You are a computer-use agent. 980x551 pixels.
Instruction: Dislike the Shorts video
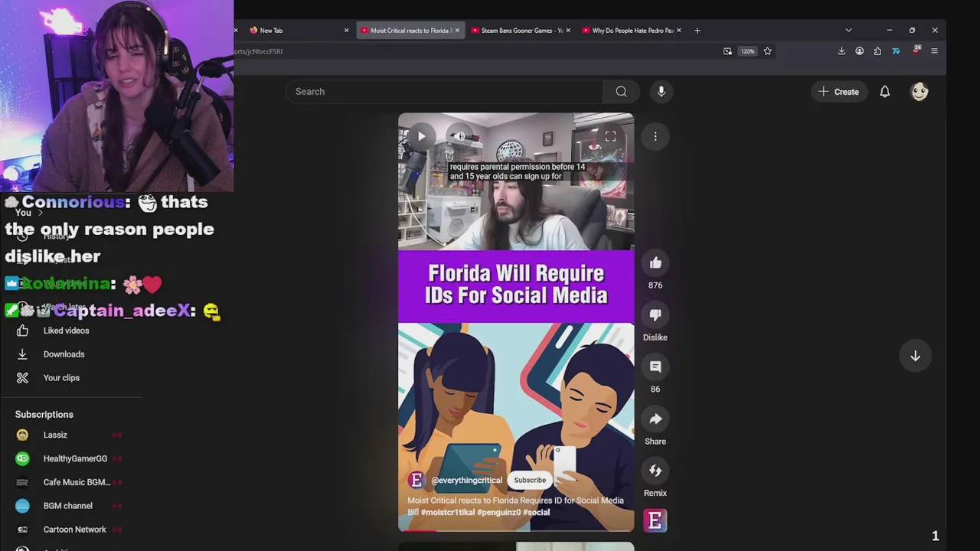point(655,315)
